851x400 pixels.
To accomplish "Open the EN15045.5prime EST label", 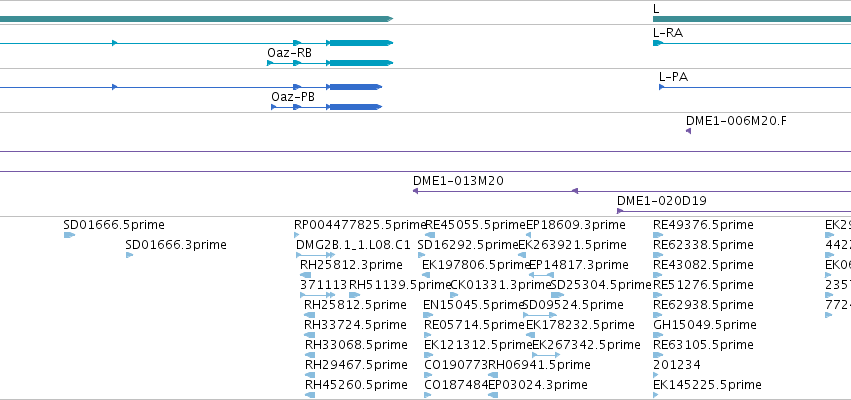I will [x=473, y=305].
